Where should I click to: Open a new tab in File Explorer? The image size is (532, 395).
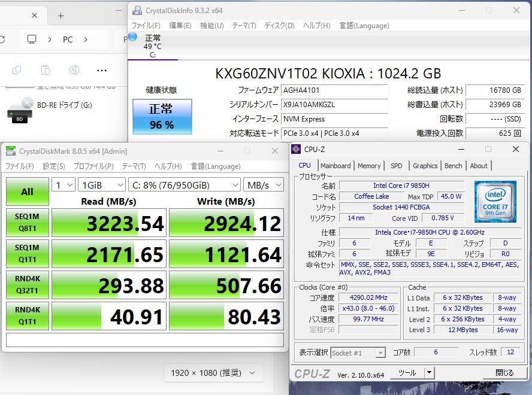tap(61, 16)
